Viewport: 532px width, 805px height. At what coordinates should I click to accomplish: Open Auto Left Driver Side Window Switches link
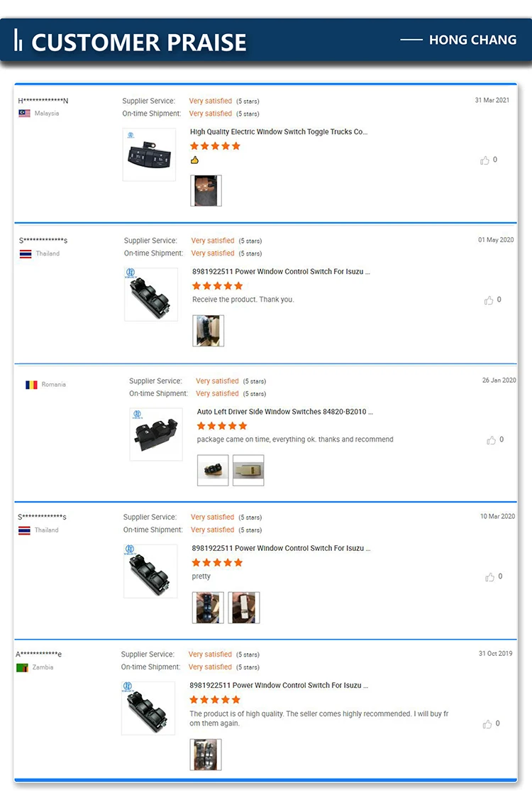(x=284, y=412)
